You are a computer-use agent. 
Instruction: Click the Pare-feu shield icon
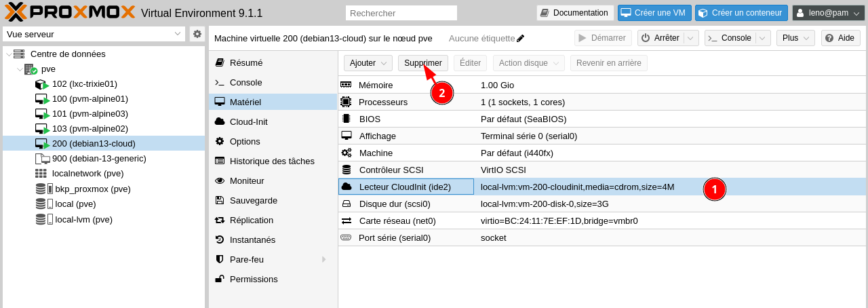pyautogui.click(x=220, y=260)
